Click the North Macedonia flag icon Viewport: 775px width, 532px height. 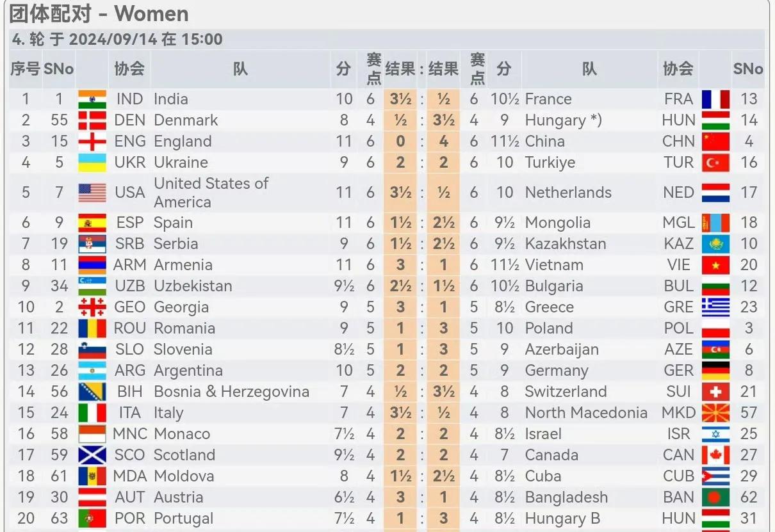click(715, 413)
